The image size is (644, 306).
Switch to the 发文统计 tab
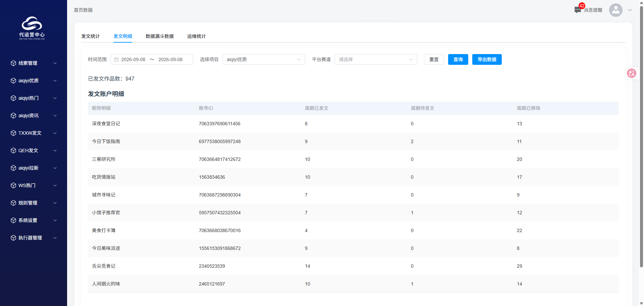91,36
